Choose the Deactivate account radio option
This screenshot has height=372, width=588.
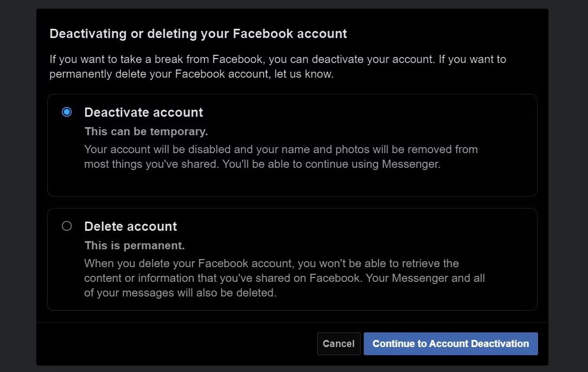(x=67, y=112)
